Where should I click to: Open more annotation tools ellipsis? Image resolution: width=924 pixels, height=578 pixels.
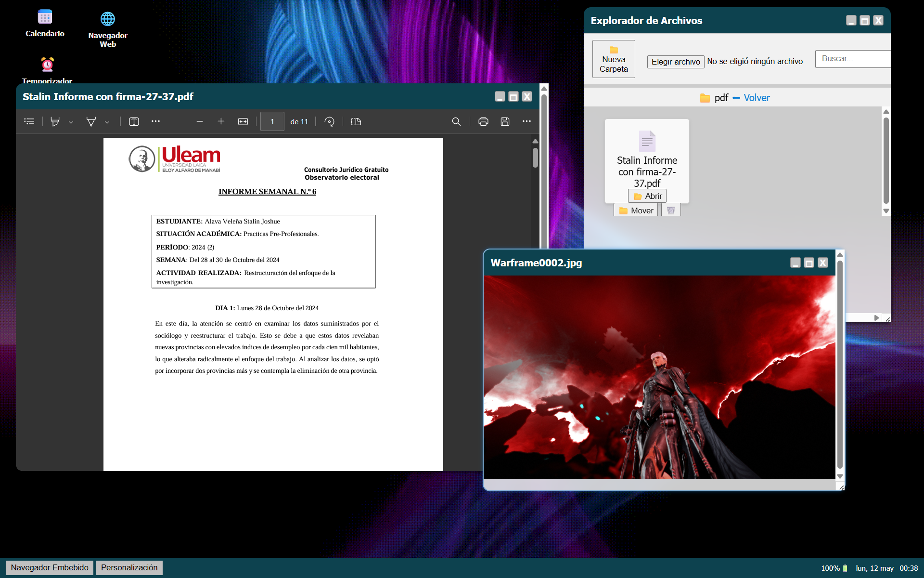[x=155, y=121]
